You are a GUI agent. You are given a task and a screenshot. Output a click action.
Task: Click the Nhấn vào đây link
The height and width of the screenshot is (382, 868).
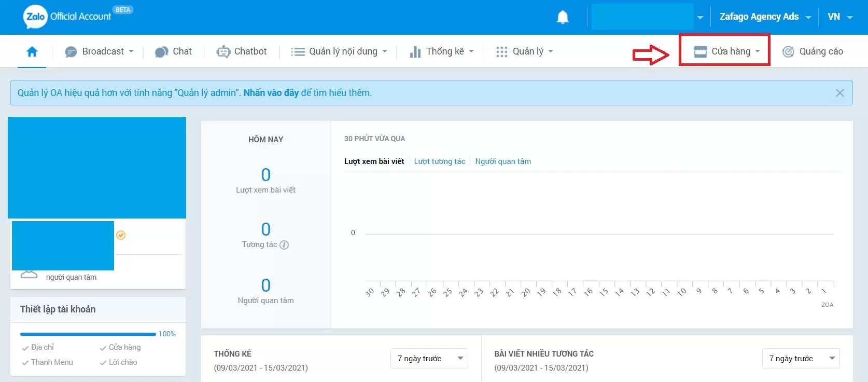271,93
